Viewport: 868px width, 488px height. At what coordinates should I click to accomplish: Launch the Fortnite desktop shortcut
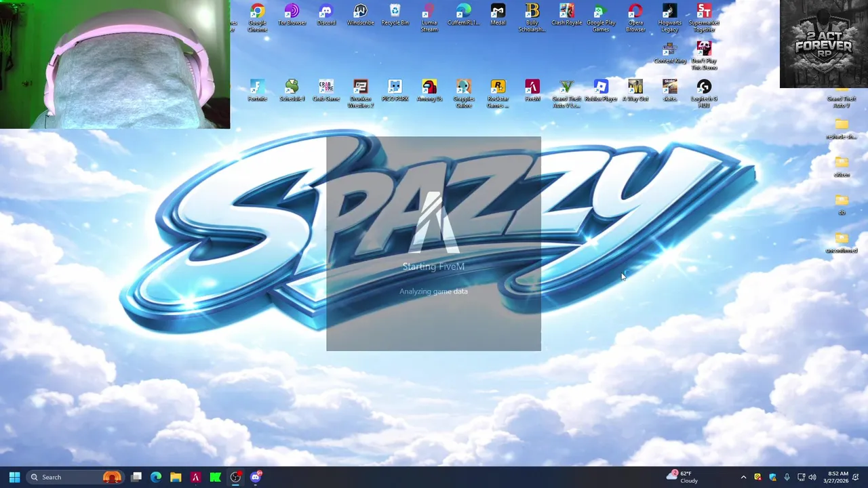click(257, 91)
